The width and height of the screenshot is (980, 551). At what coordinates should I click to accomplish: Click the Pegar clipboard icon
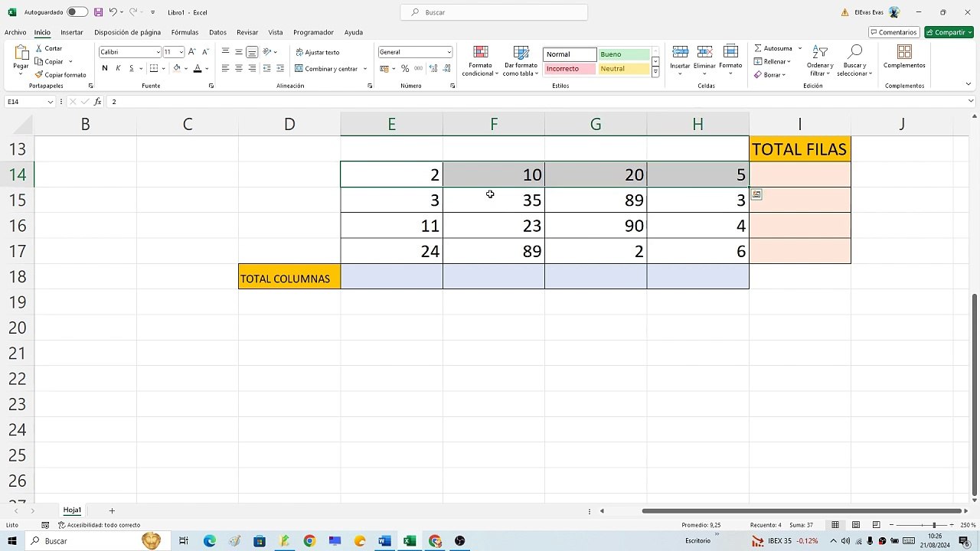21,54
